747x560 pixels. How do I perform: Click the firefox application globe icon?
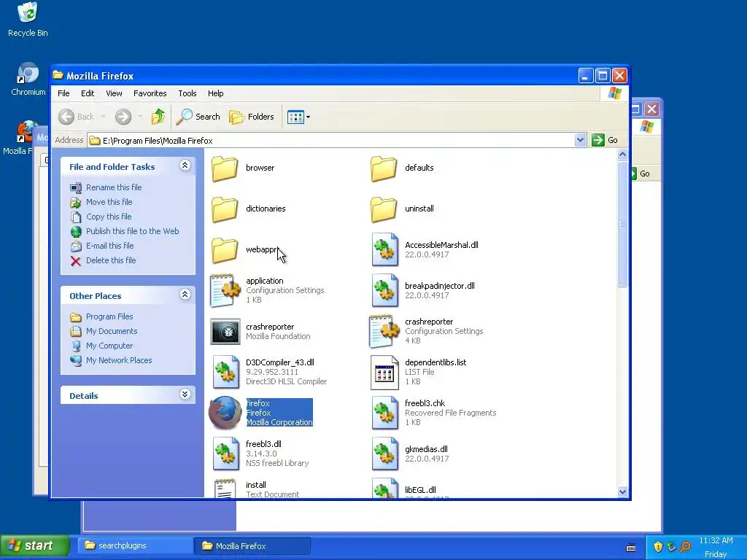tap(225, 413)
